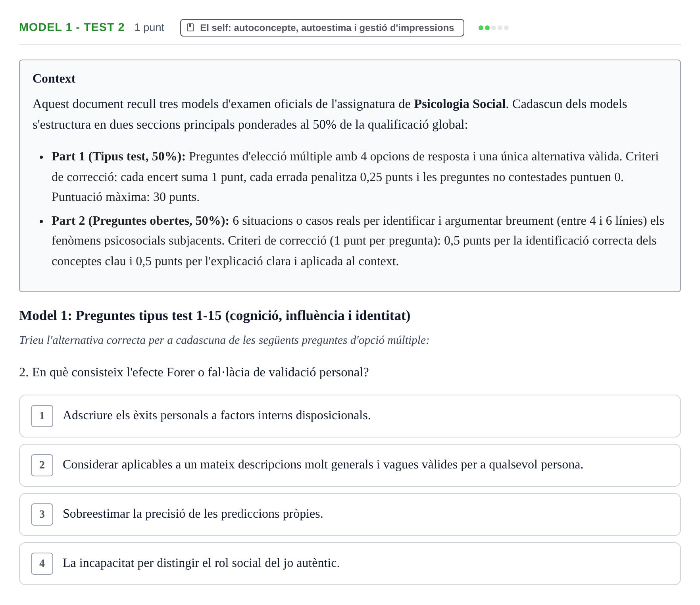The height and width of the screenshot is (605, 700).
Task: Click the difficulty dots indicator
Action: pyautogui.click(x=493, y=28)
